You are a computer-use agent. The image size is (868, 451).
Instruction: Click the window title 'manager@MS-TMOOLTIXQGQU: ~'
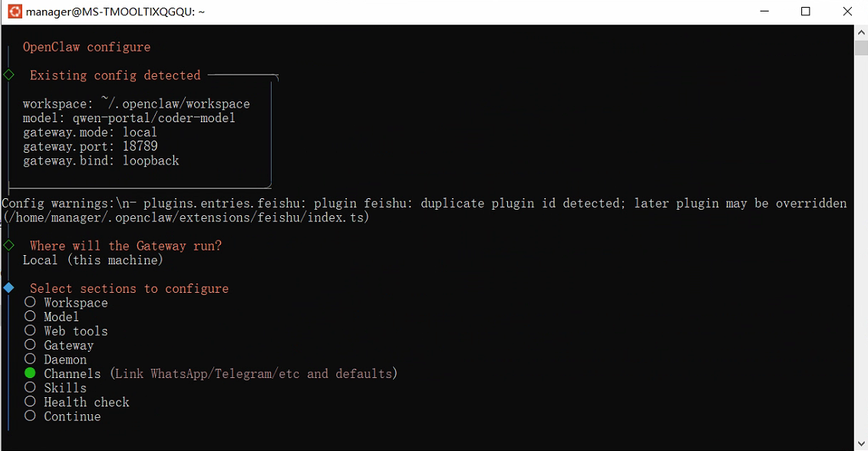pos(115,12)
